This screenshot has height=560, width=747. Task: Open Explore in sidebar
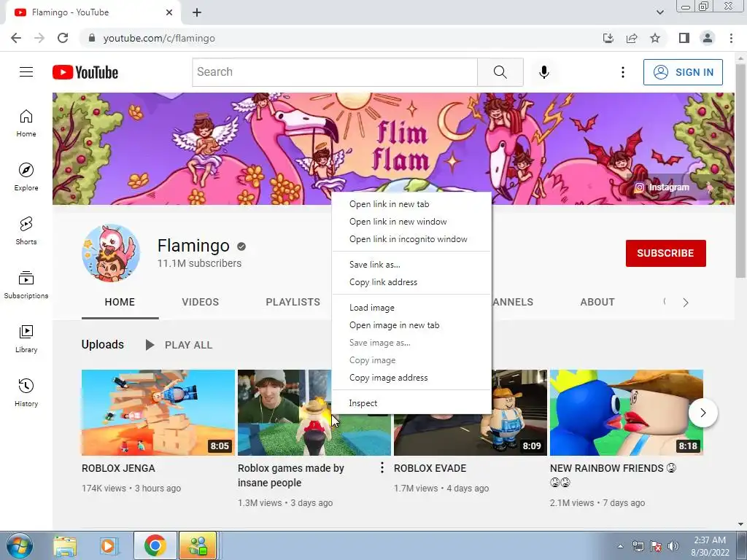click(26, 177)
